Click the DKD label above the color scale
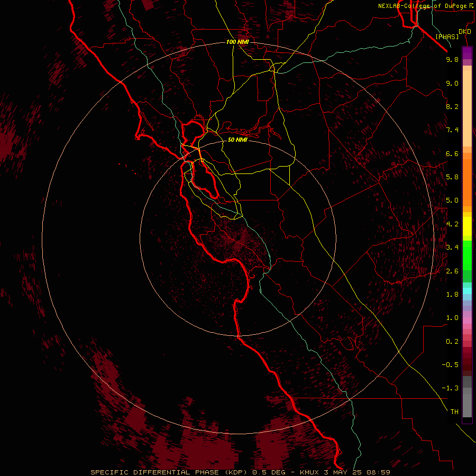Screen dimensions: 476x476 coord(464,32)
